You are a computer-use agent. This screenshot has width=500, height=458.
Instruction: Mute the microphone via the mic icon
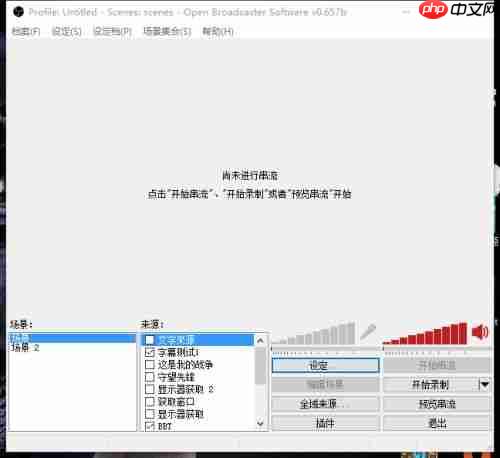tap(368, 332)
